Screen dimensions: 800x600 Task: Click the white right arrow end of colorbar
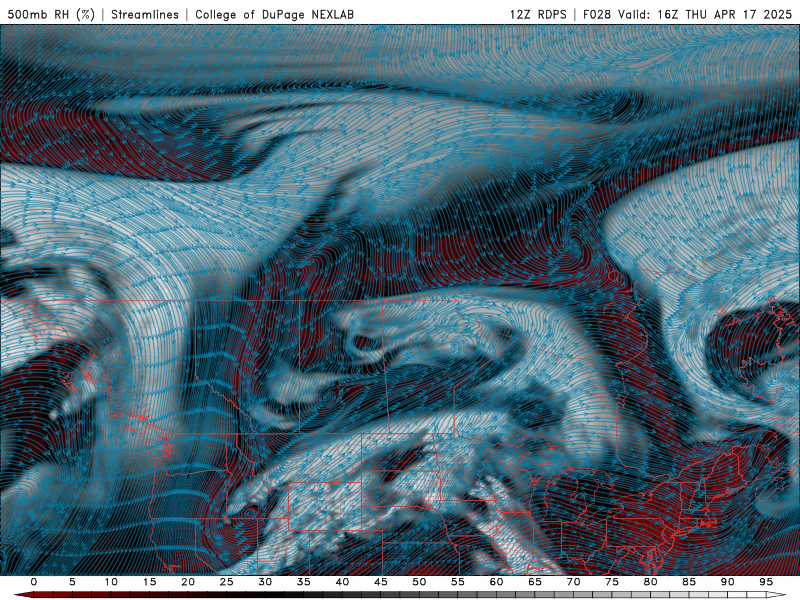776,595
